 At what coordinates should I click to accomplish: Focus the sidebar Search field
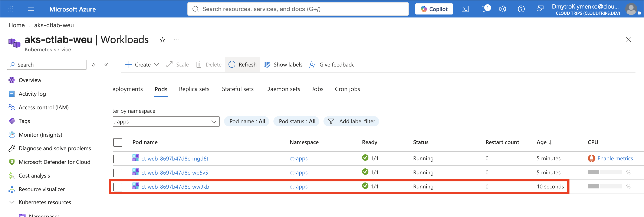tap(46, 65)
